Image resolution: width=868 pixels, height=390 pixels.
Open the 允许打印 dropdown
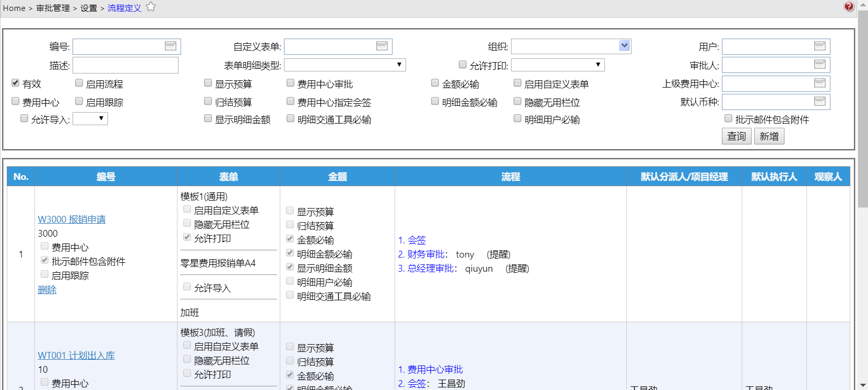pyautogui.click(x=558, y=65)
